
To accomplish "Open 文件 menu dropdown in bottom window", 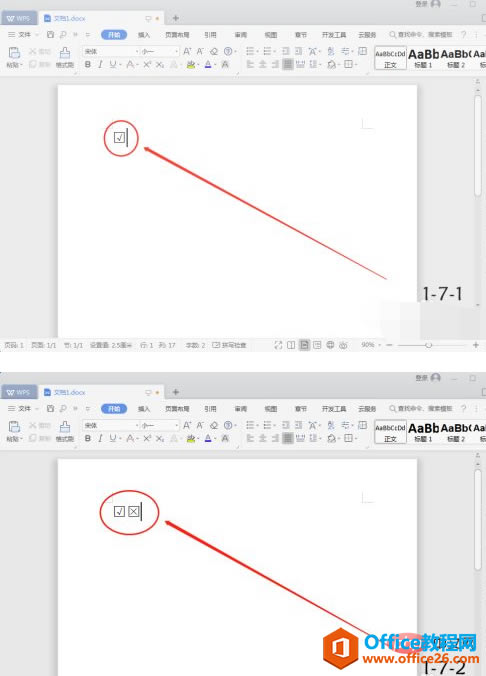I will (x=23, y=408).
